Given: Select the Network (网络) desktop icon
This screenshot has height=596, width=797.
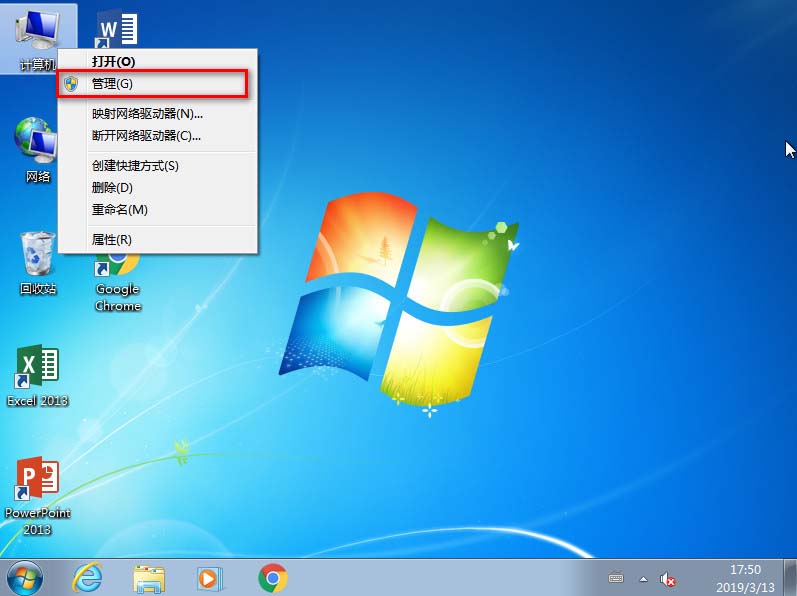Looking at the screenshot, I should (x=37, y=150).
